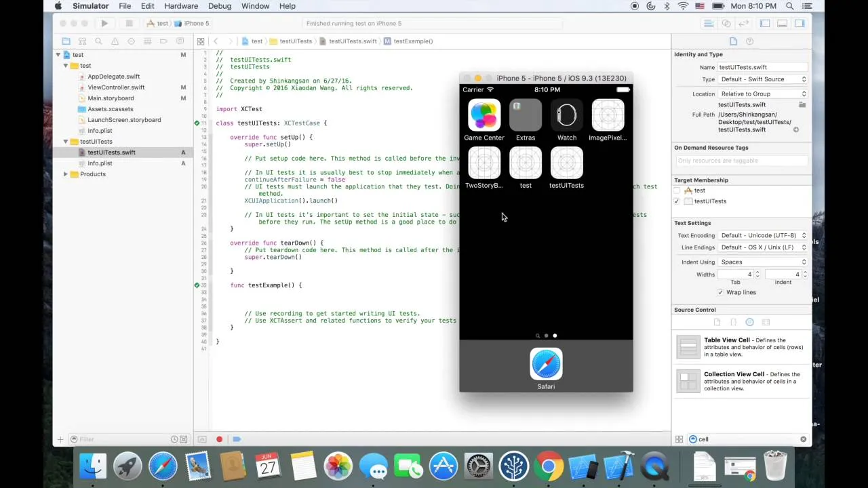Open the Simulator menu
The height and width of the screenshot is (488, 868).
coord(91,6)
